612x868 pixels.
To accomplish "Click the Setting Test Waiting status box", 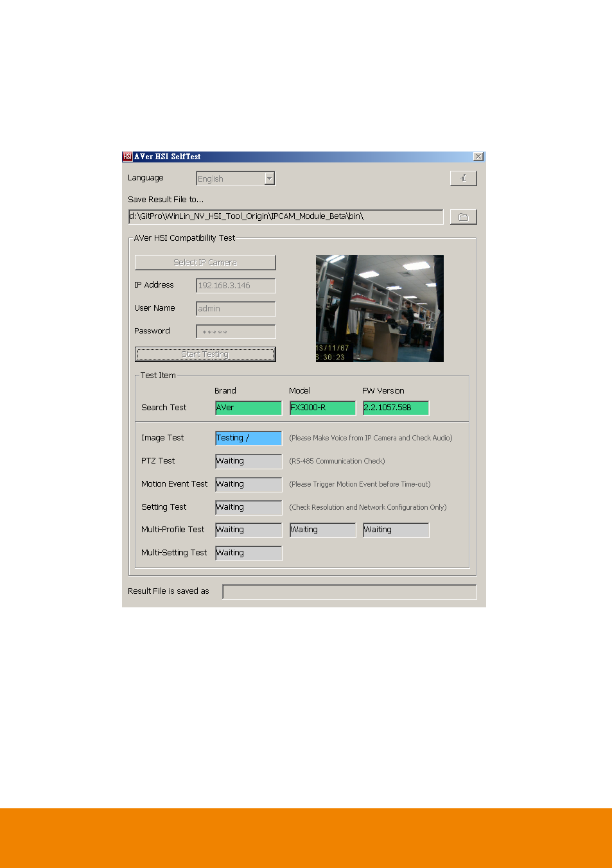I will click(x=249, y=507).
